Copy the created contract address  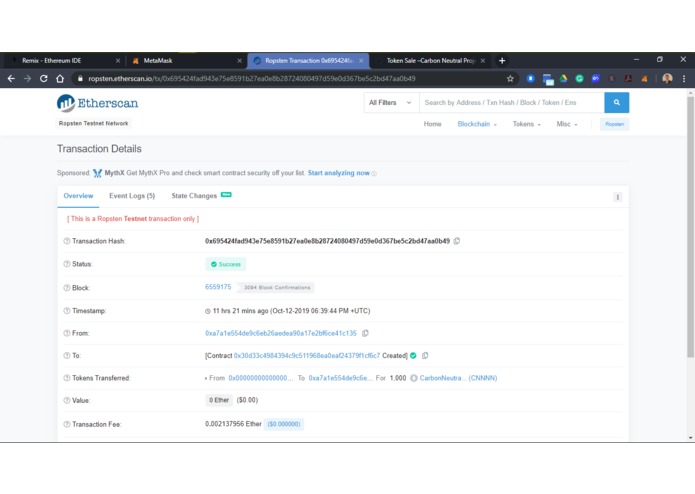[x=425, y=355]
